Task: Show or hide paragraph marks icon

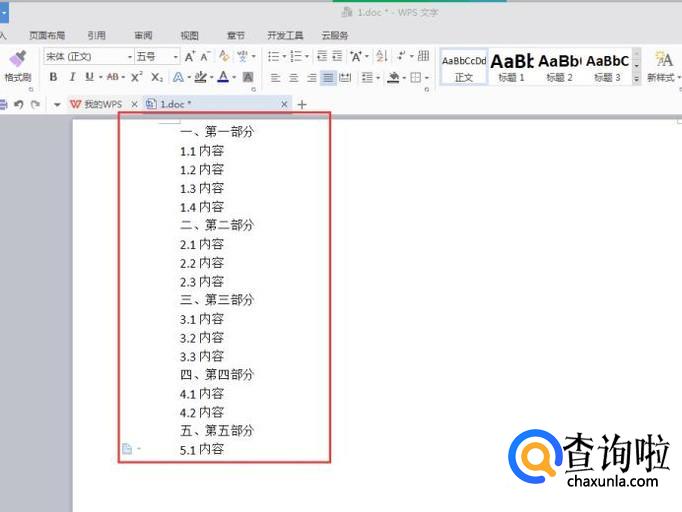Action: pos(401,56)
